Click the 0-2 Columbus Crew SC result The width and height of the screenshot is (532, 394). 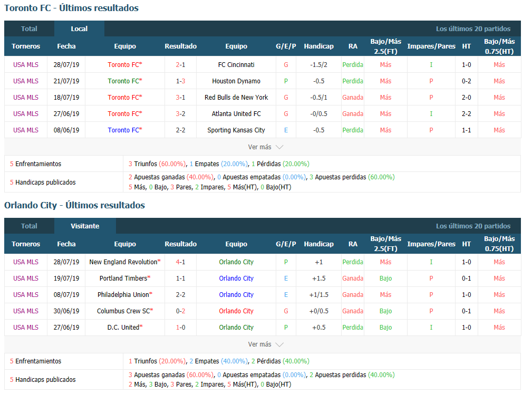pos(180,311)
